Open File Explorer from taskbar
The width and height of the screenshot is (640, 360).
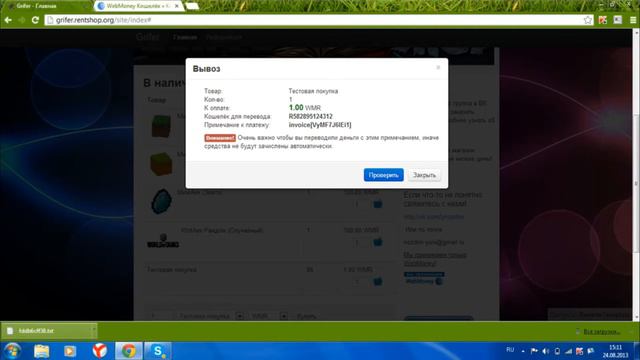pos(42,351)
